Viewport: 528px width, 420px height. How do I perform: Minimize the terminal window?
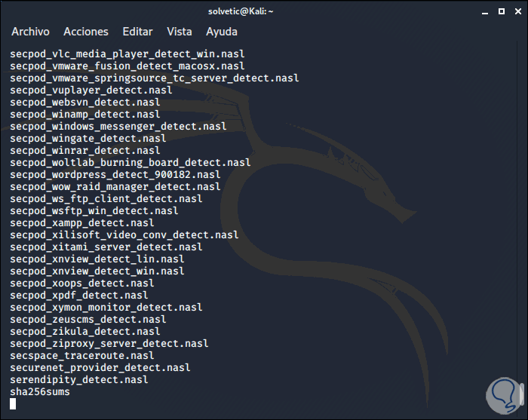coord(483,11)
